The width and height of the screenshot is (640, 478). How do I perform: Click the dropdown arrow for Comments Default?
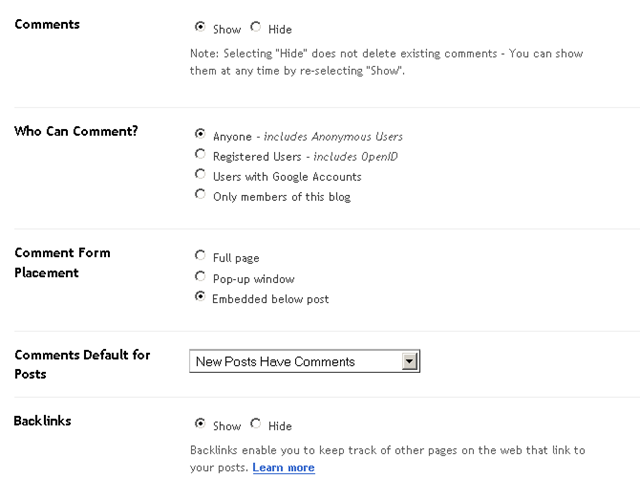pyautogui.click(x=409, y=361)
